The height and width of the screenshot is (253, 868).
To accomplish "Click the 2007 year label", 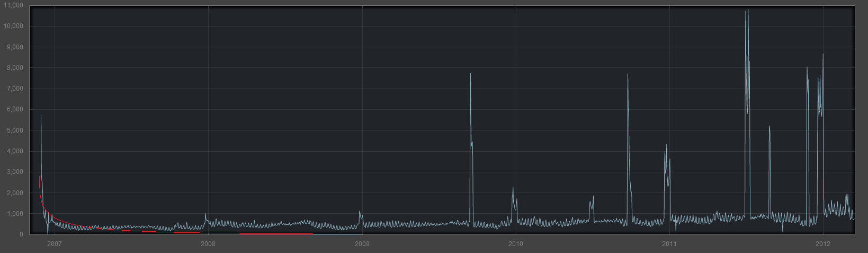I will [x=54, y=244].
